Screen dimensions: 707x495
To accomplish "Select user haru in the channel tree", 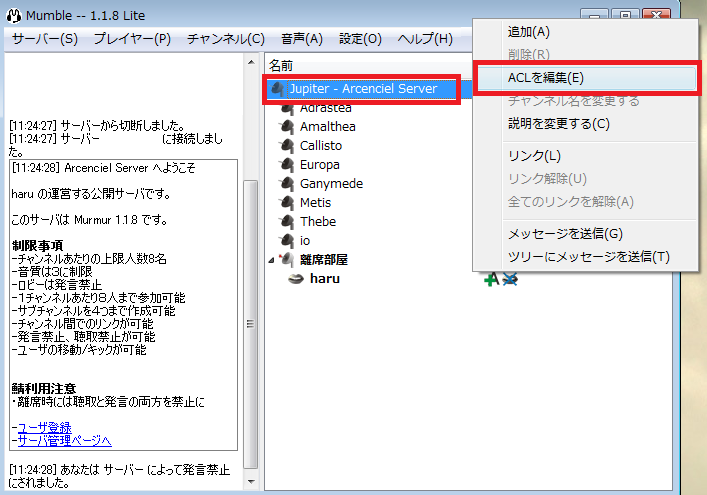I will tap(325, 279).
